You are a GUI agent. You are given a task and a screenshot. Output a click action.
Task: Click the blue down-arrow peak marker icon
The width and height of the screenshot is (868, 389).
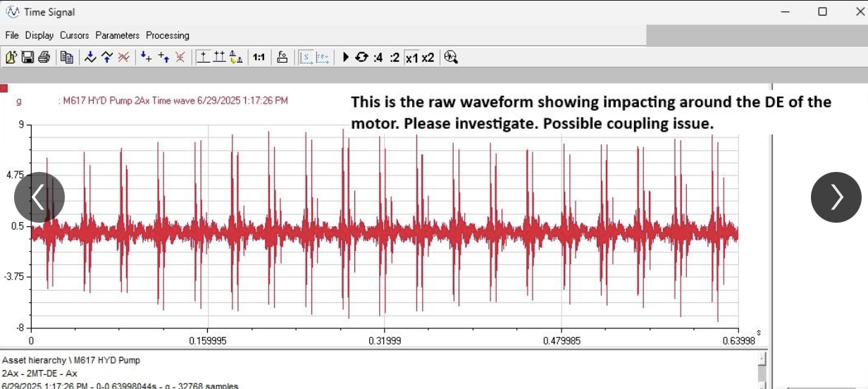[90, 57]
